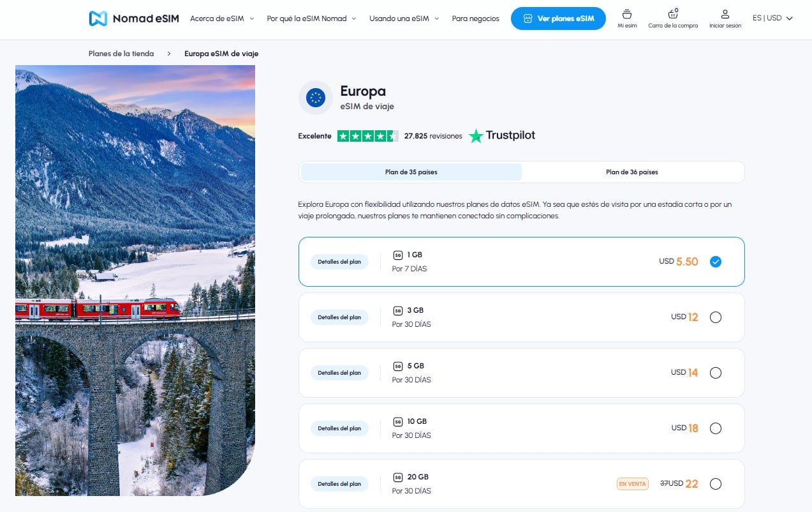This screenshot has width=812, height=512.
Task: Click the Nomad eSIM logo
Action: [x=134, y=19]
